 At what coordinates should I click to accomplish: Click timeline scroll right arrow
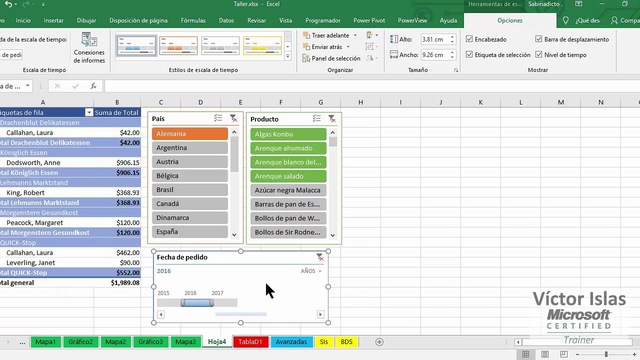click(320, 314)
